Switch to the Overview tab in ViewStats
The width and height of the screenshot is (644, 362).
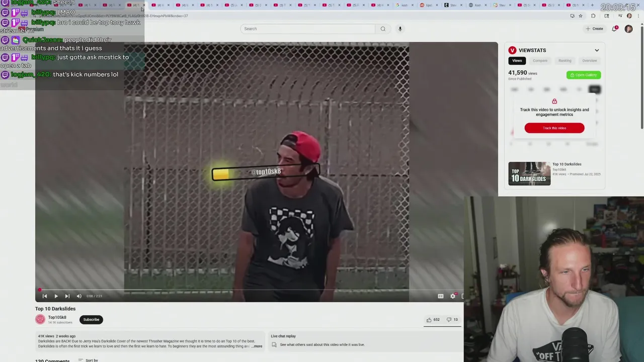[589, 61]
